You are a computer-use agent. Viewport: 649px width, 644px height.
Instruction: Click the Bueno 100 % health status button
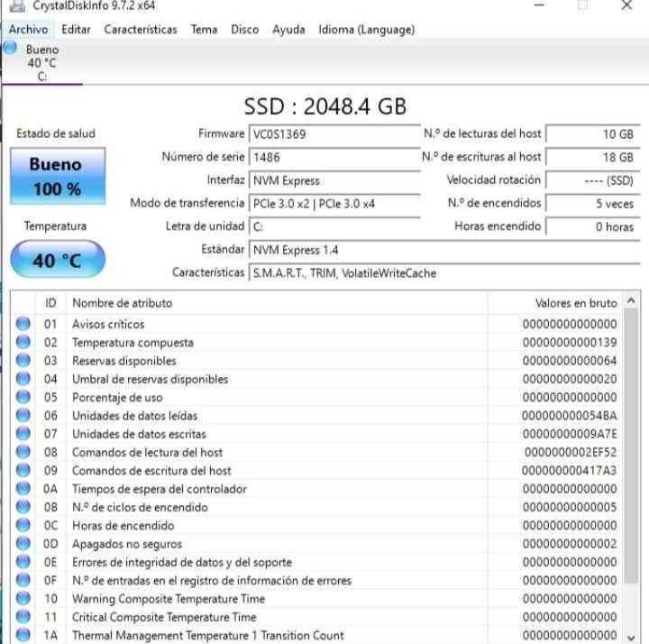point(57,177)
